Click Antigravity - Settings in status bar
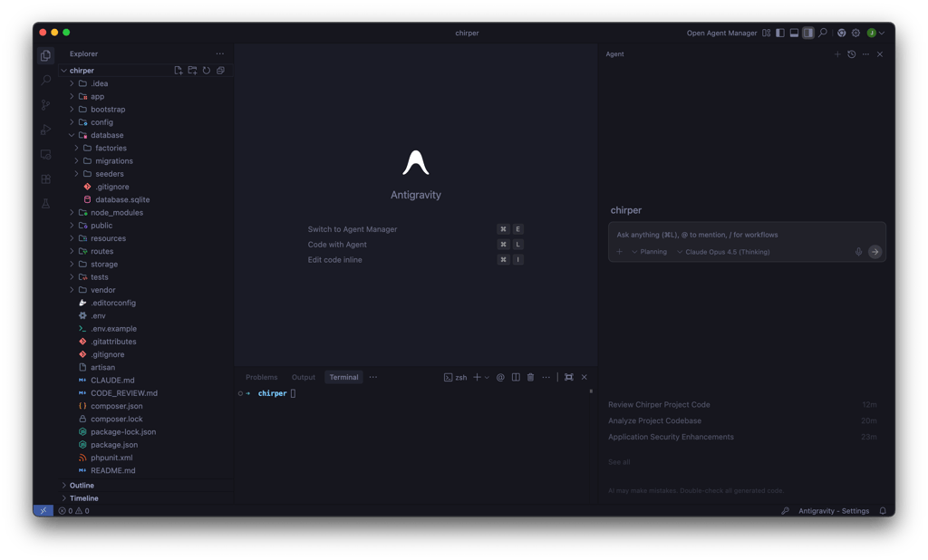 pyautogui.click(x=834, y=511)
